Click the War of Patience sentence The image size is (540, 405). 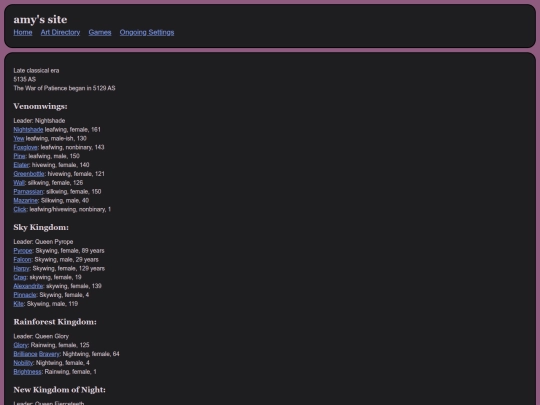pos(64,88)
